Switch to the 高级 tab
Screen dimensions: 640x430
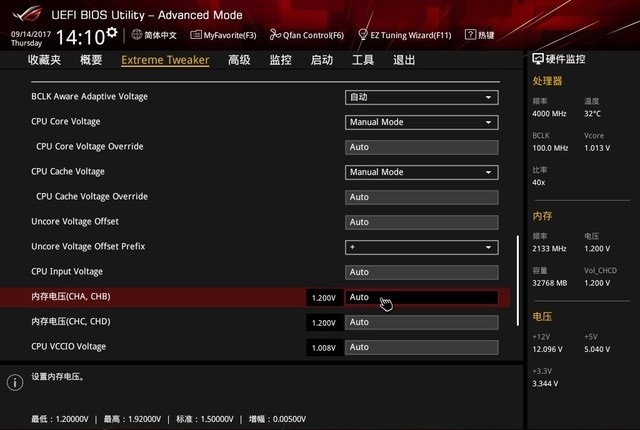239,60
